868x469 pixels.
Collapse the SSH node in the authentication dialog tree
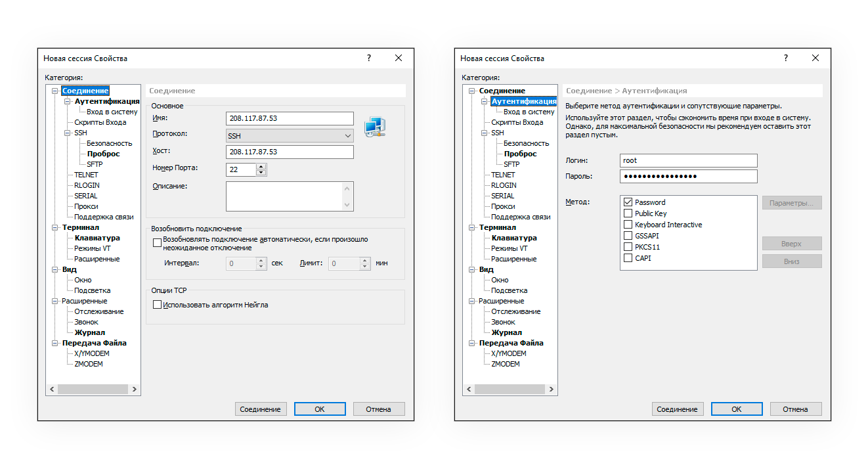click(484, 133)
